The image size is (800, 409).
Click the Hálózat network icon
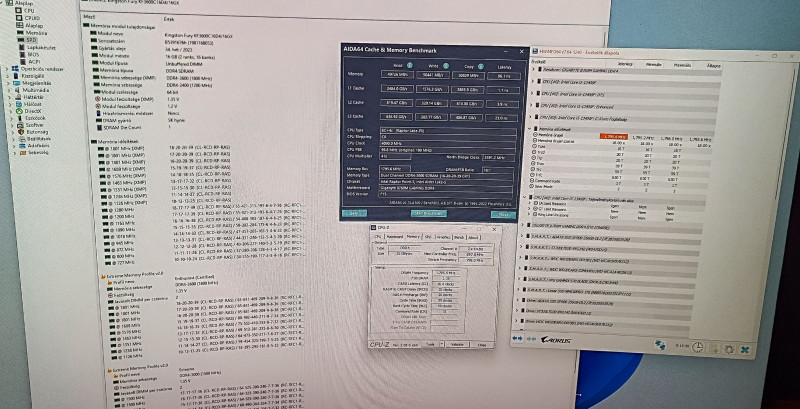click(18, 104)
